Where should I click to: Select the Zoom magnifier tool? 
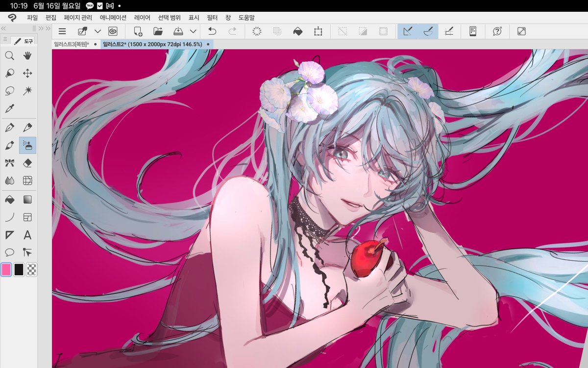(9, 55)
